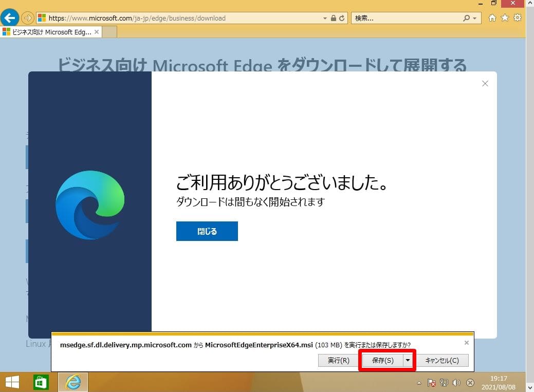Click the Microsoft Edge logo

pyautogui.click(x=90, y=205)
